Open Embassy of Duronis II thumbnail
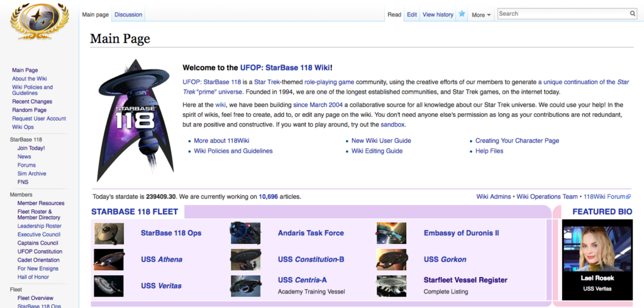 pos(391,233)
